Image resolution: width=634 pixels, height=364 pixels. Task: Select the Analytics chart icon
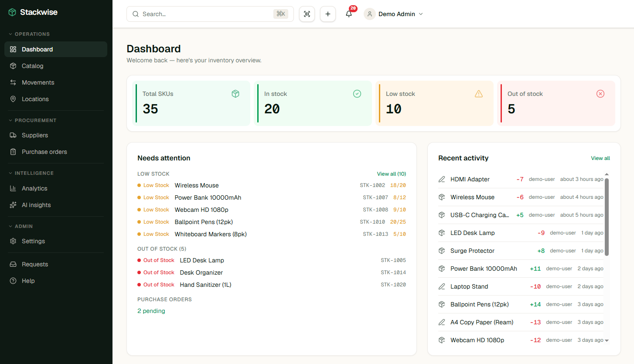pyautogui.click(x=13, y=188)
